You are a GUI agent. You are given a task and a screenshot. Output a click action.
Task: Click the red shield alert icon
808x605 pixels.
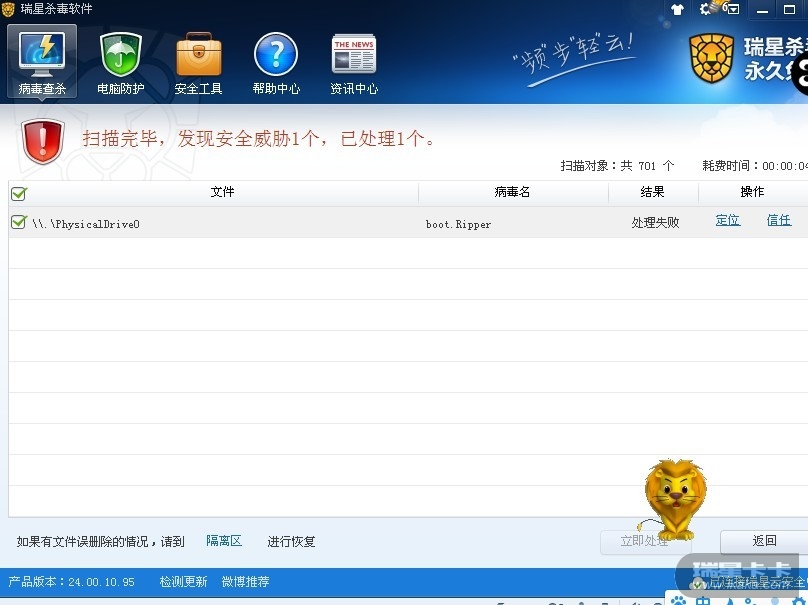tap(43, 141)
